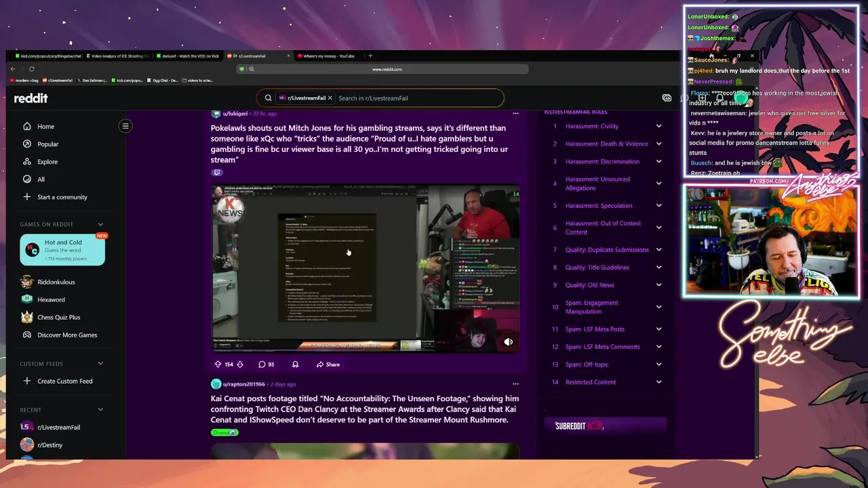Open u/raptors201966 profile link

244,384
